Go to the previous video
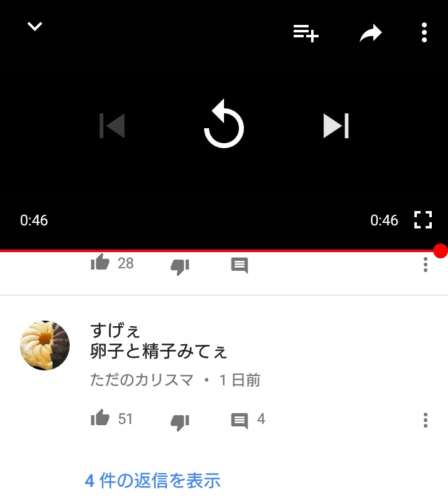 (x=112, y=126)
